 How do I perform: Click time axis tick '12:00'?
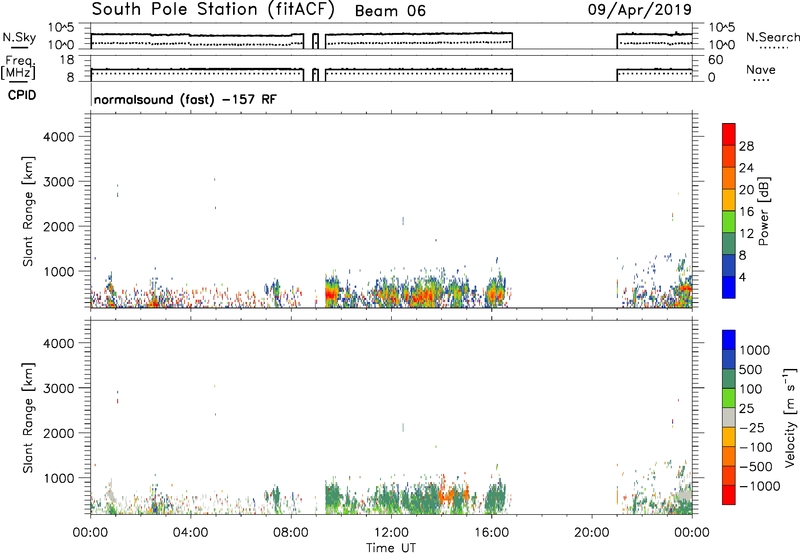391,533
